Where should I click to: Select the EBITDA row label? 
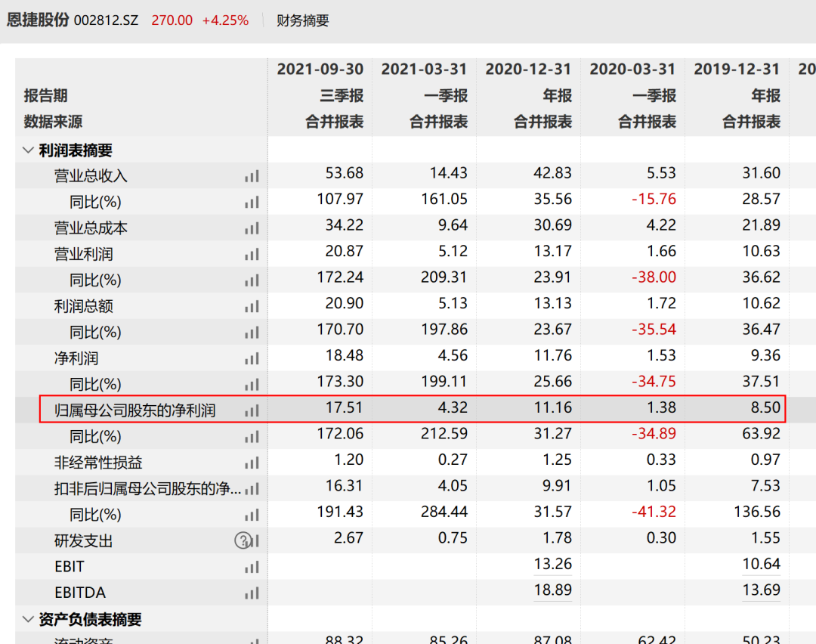pos(80,593)
